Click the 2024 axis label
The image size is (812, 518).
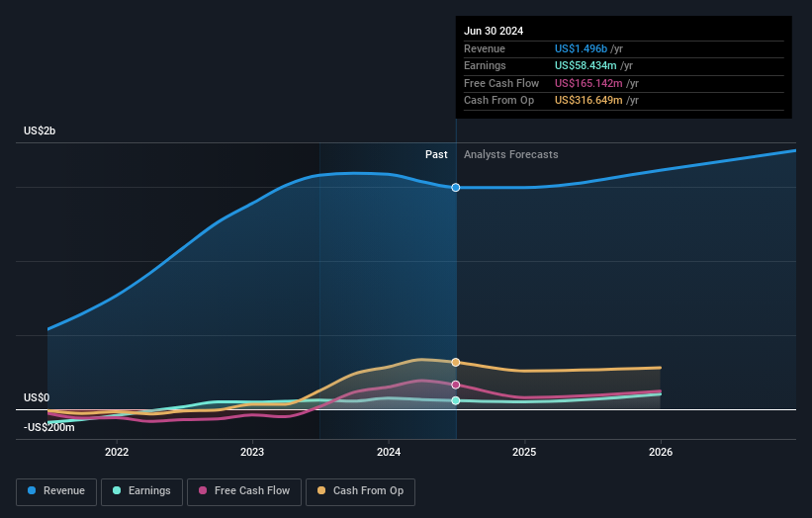coord(389,452)
